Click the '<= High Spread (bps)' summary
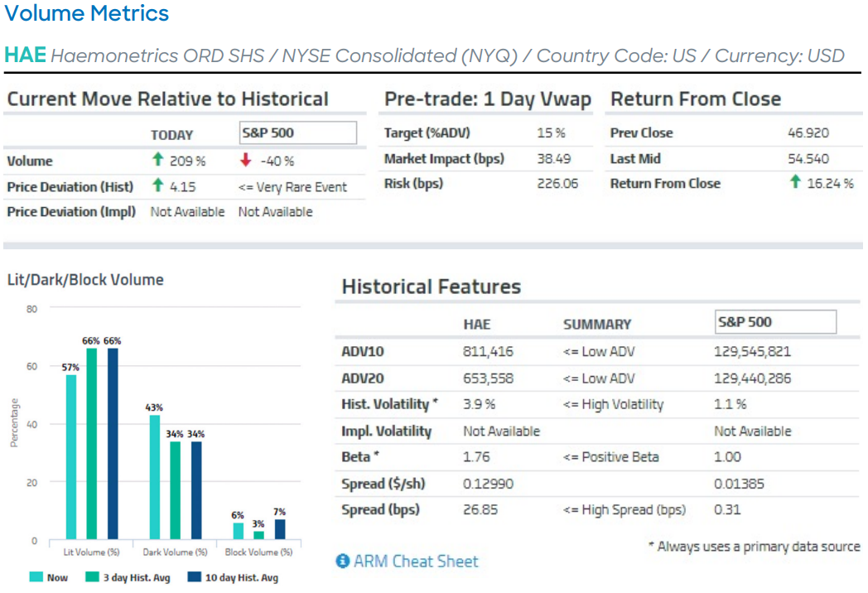This screenshot has width=868, height=593. 624,510
